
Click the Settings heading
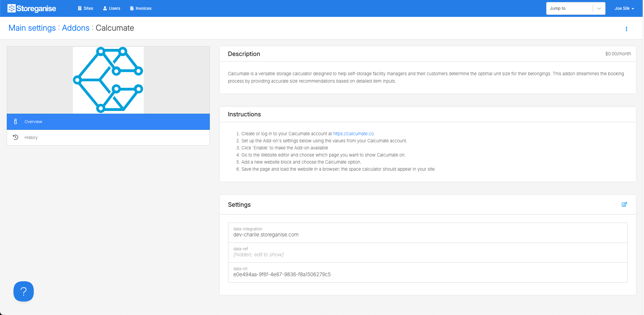tap(239, 205)
